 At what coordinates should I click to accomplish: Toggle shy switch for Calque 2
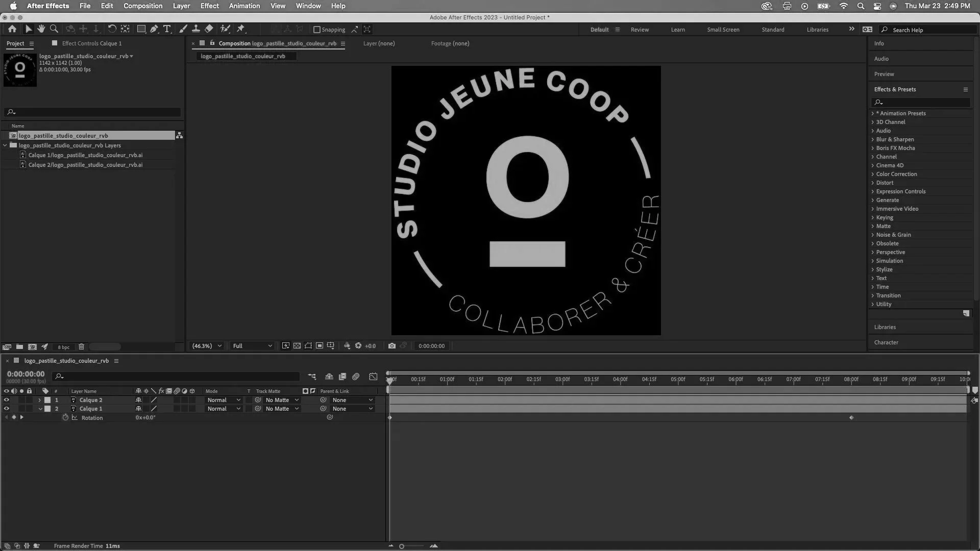pos(138,400)
